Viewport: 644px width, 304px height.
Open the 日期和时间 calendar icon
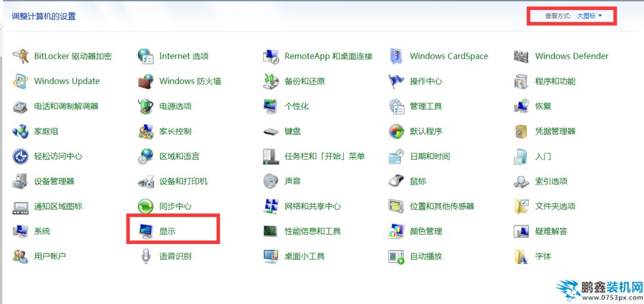pyautogui.click(x=396, y=156)
